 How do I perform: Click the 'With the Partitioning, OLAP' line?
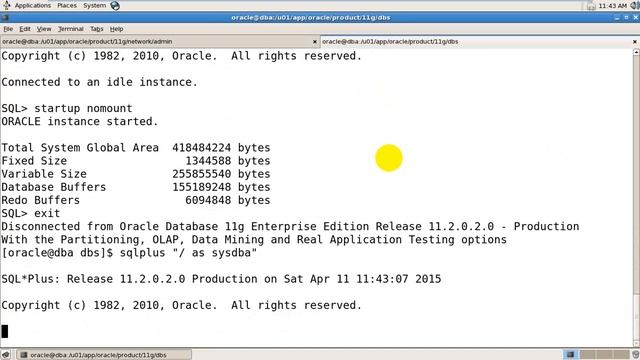[x=254, y=240]
